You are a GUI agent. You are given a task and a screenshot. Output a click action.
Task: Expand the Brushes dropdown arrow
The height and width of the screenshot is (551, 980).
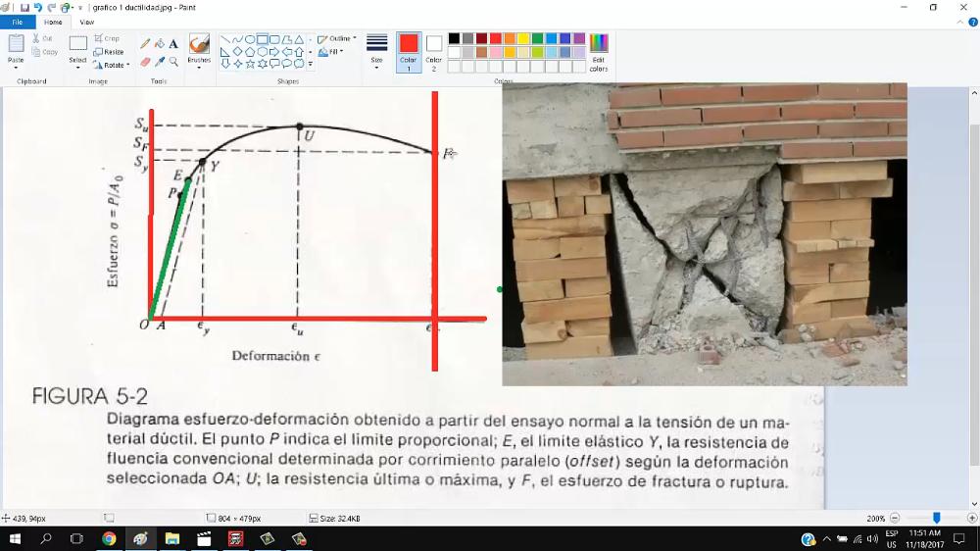199,67
